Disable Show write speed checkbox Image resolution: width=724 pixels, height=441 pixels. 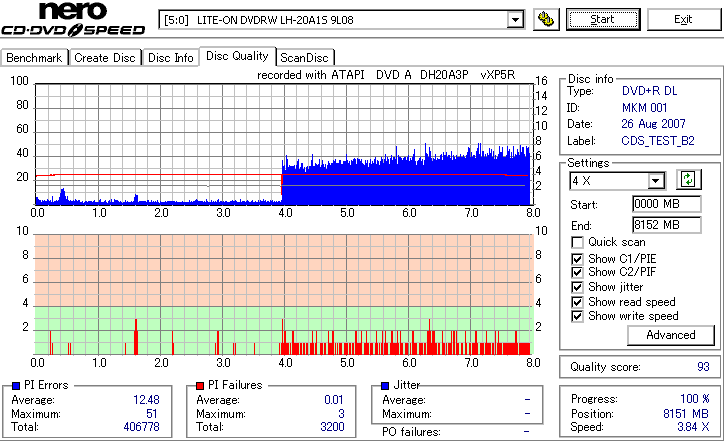click(577, 316)
